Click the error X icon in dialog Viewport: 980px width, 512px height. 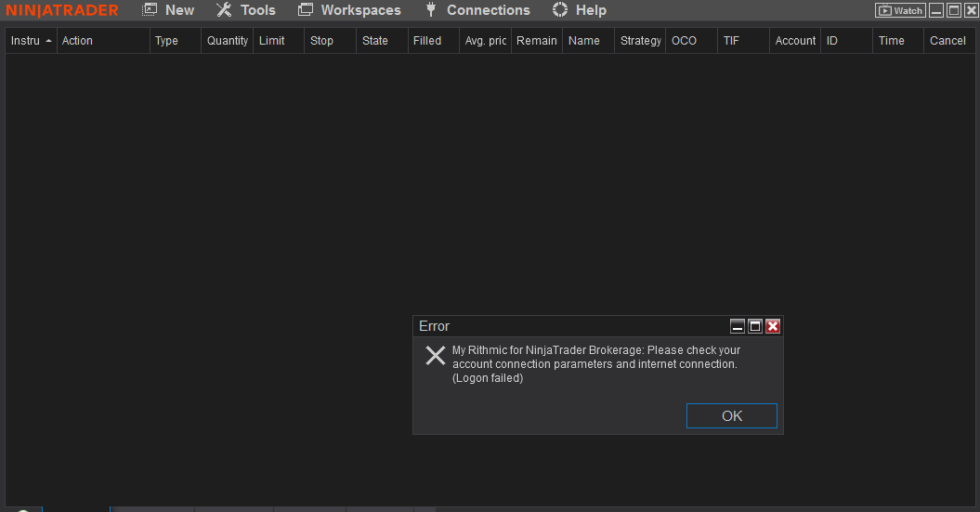(435, 355)
